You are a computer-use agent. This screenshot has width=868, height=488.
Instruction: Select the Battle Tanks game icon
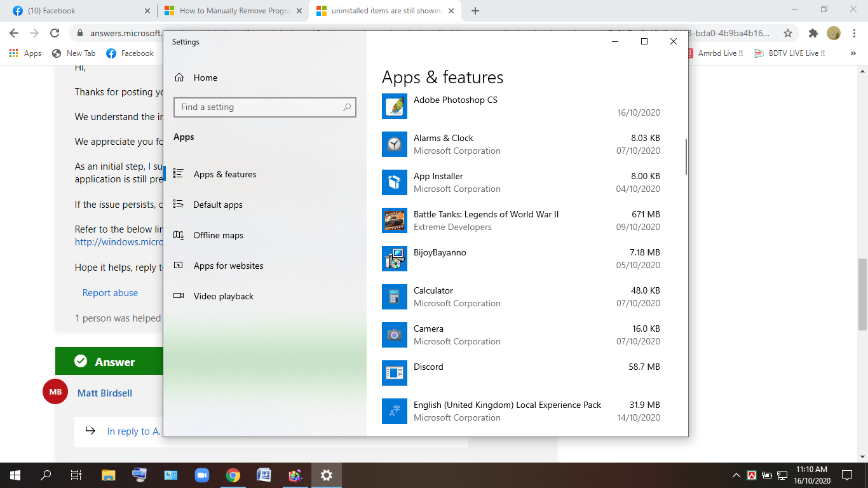click(394, 220)
